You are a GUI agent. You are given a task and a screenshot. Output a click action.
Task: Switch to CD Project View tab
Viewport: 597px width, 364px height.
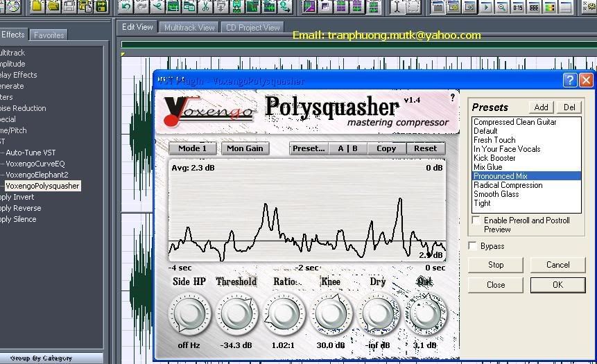[253, 28]
